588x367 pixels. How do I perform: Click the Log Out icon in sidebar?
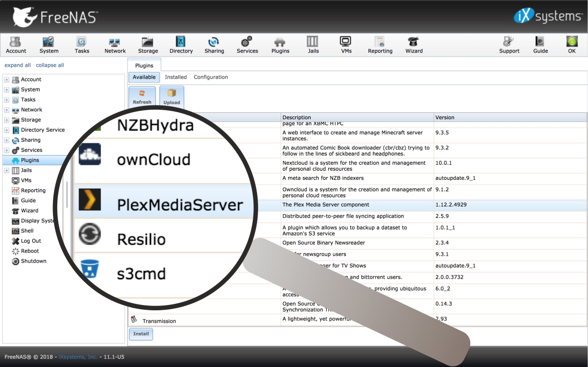(x=16, y=241)
